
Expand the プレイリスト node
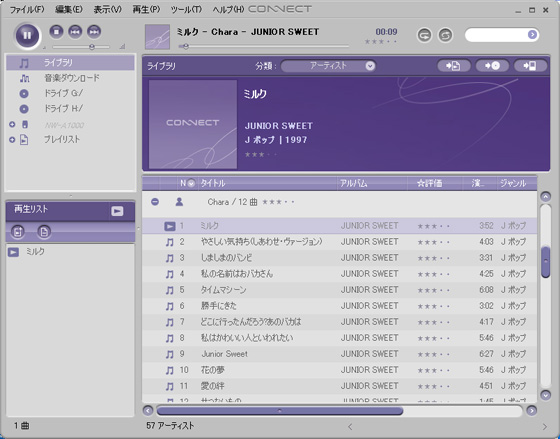tap(12, 140)
